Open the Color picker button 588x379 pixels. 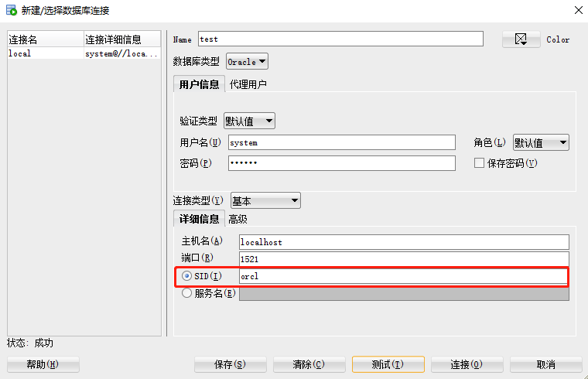click(x=521, y=39)
